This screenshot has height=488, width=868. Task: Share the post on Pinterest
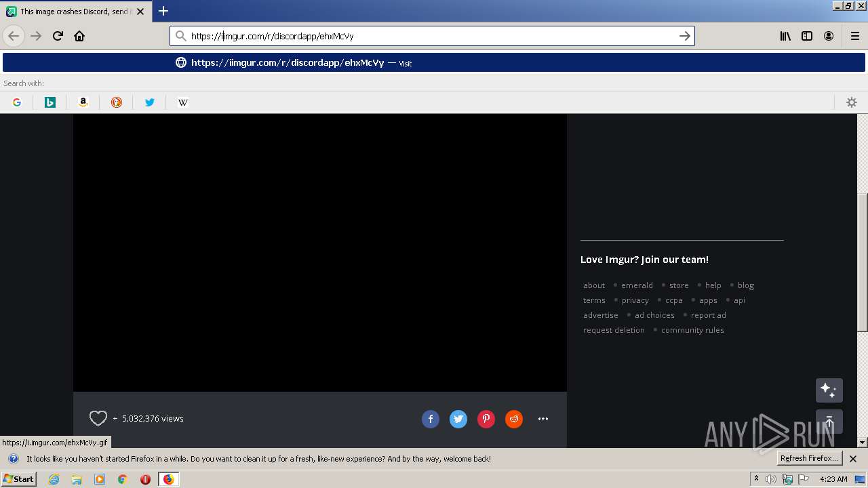coord(486,419)
